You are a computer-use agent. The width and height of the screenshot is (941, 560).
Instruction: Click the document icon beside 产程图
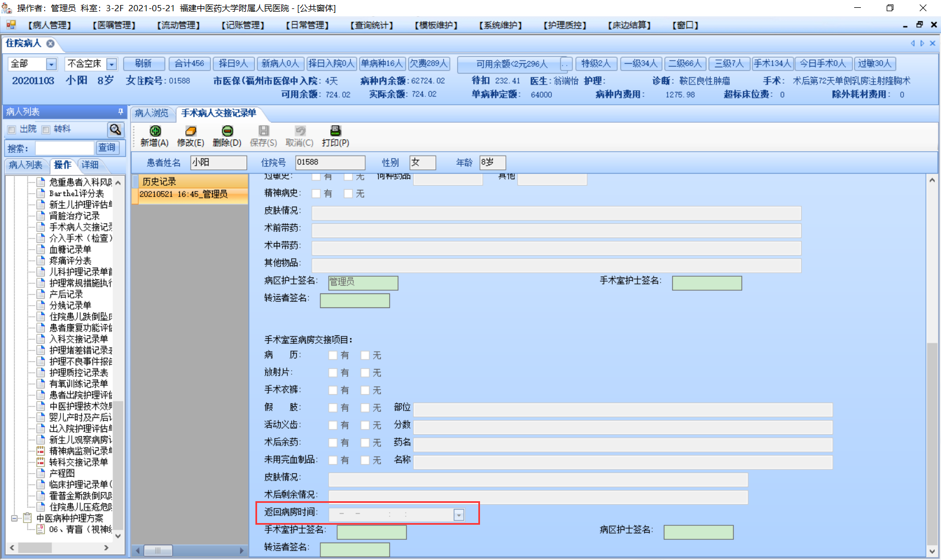tap(40, 473)
